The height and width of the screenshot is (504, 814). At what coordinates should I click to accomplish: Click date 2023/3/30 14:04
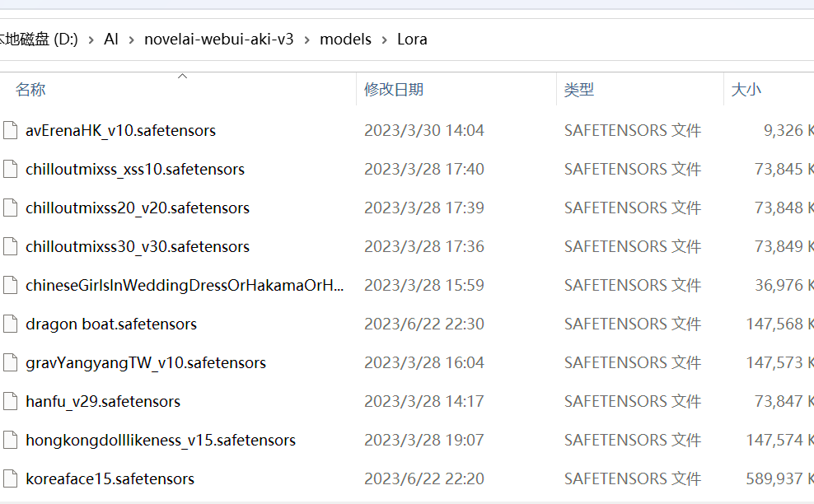424,130
